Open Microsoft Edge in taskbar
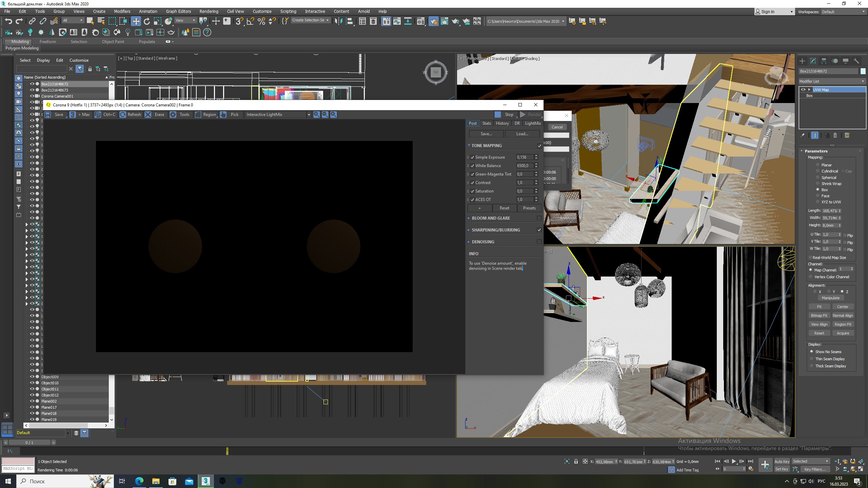 (x=139, y=481)
